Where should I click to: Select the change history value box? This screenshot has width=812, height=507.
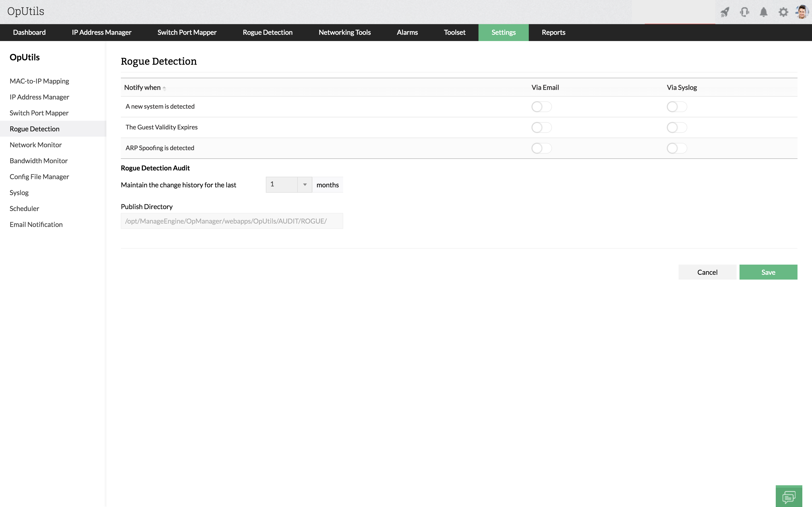click(282, 185)
